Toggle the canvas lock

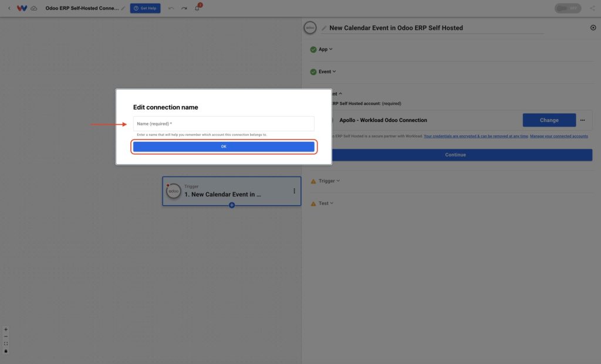tap(6, 351)
